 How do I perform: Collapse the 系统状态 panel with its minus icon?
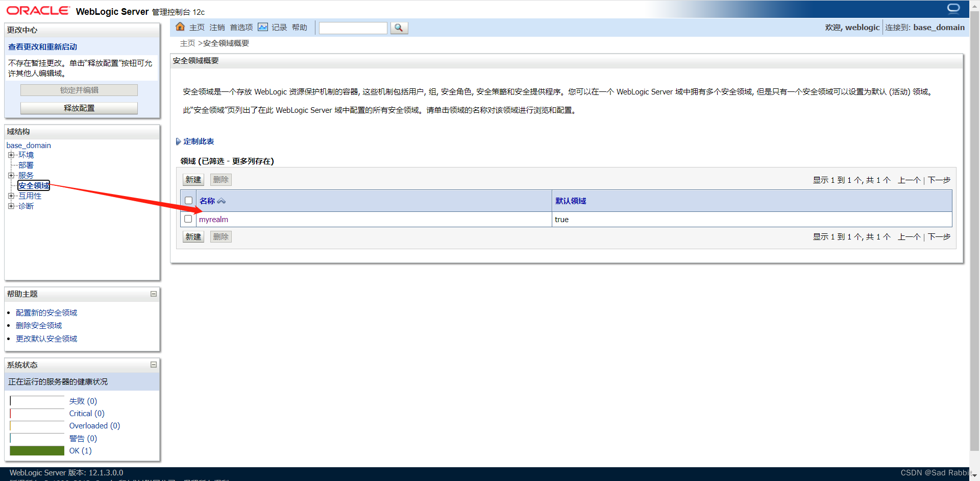pyautogui.click(x=153, y=365)
